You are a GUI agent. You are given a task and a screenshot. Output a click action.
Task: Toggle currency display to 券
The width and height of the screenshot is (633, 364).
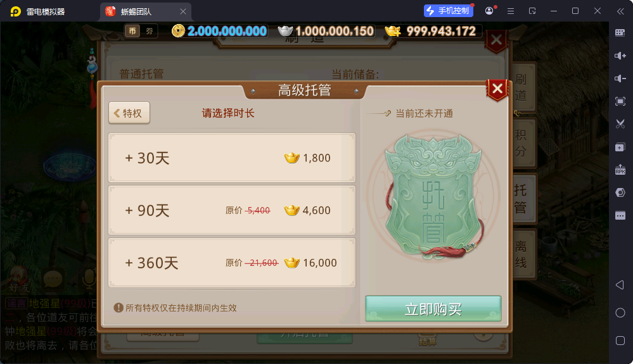point(150,31)
